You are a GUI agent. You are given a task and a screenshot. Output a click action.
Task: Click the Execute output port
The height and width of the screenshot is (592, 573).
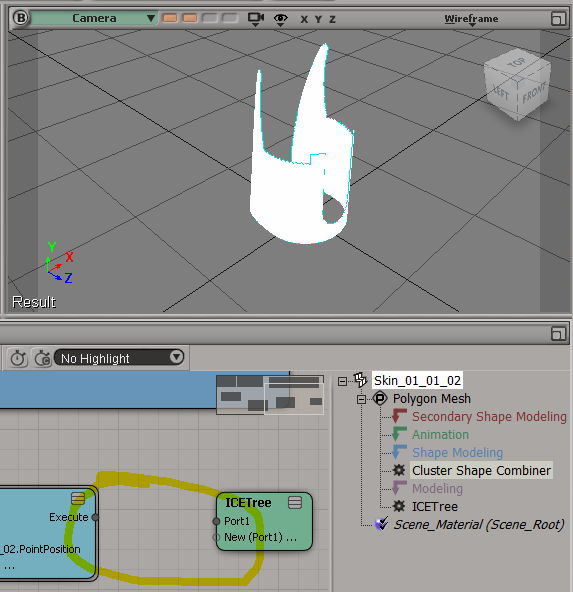96,517
